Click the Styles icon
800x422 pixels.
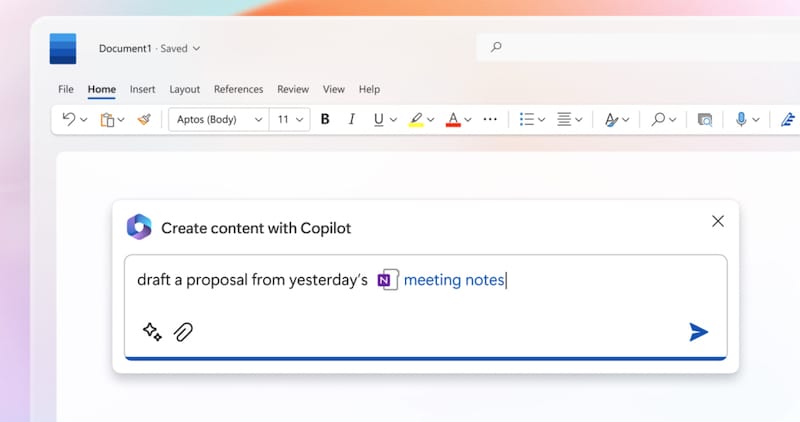611,120
